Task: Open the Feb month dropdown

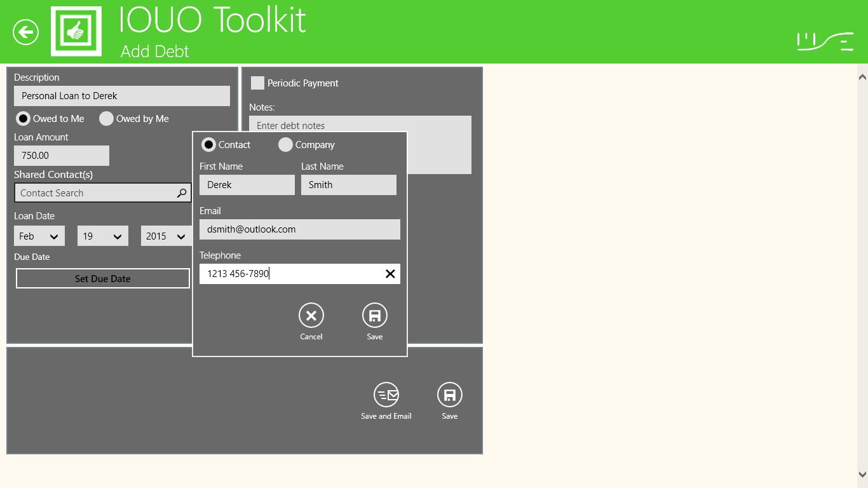Action: [39, 236]
